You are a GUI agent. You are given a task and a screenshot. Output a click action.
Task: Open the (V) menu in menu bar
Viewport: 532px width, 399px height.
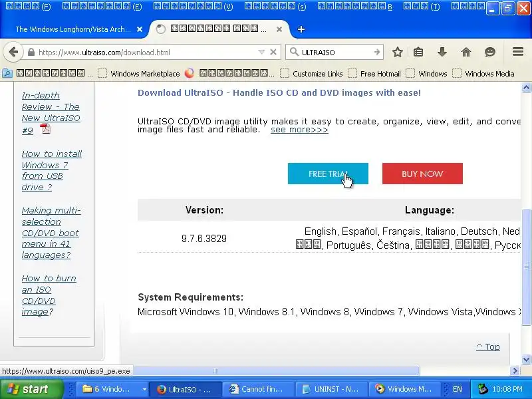[x=194, y=7]
